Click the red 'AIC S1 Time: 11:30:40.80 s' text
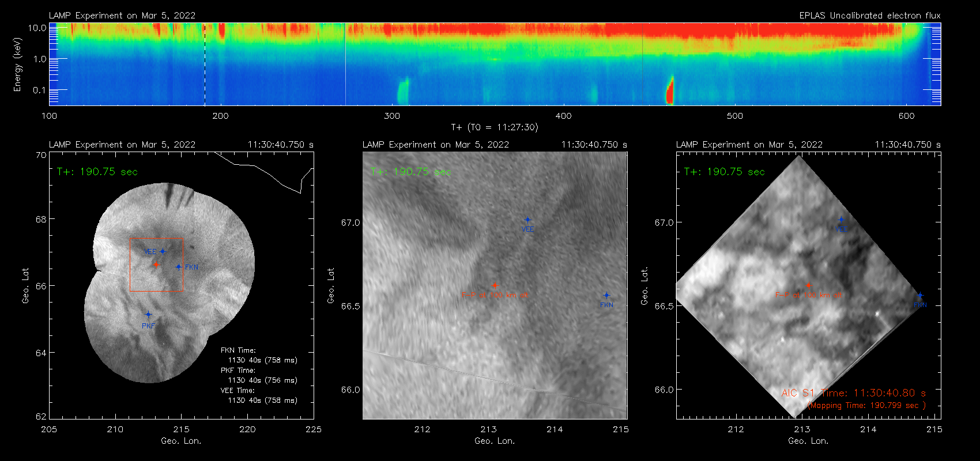 pos(854,393)
